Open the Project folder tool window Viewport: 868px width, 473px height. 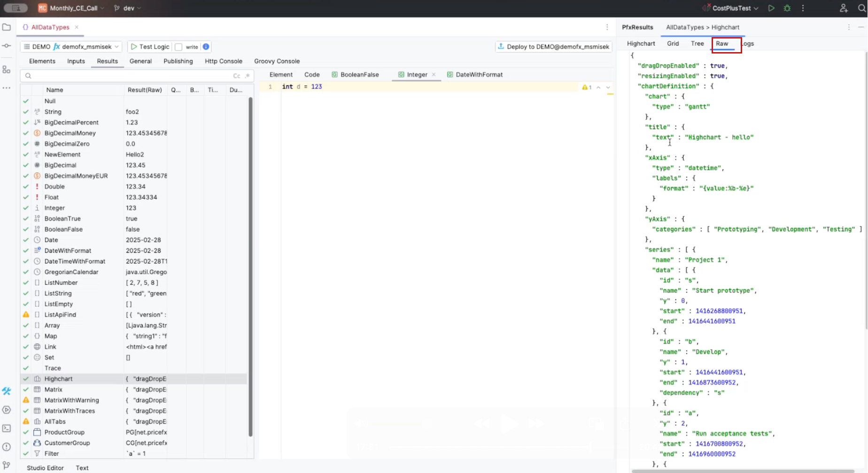point(7,27)
